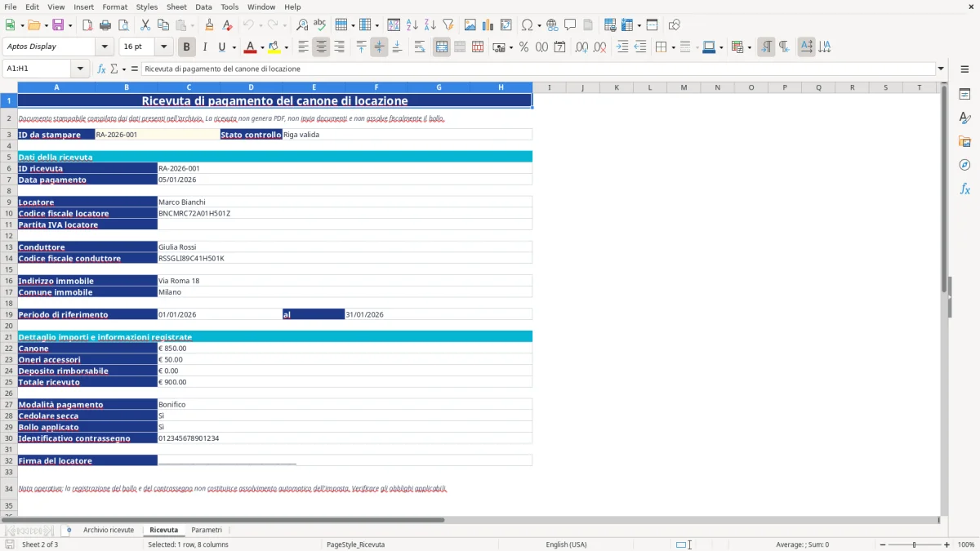The image size is (980, 551).
Task: Open Background Color dropdown arrow
Action: pos(286,47)
